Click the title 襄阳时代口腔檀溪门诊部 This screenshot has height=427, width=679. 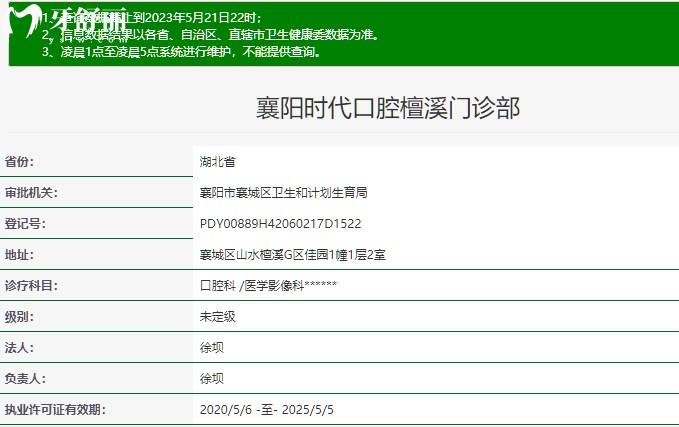point(388,108)
